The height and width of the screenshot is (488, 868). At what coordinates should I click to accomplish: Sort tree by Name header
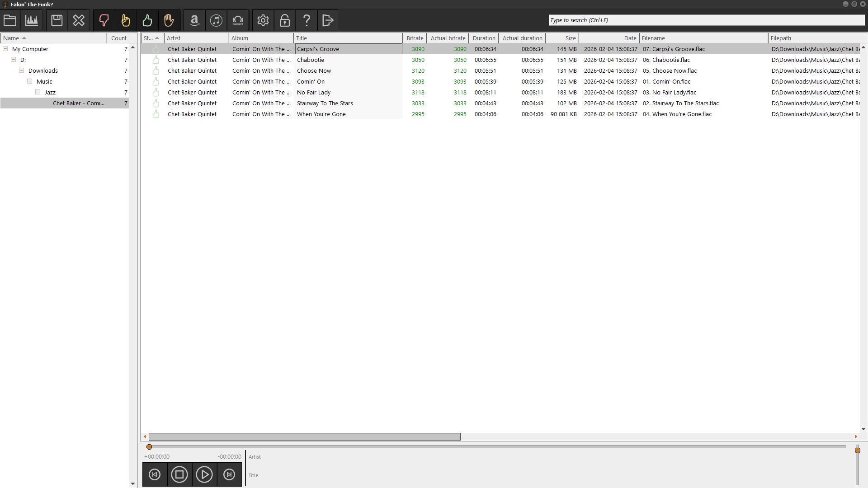[x=54, y=38]
